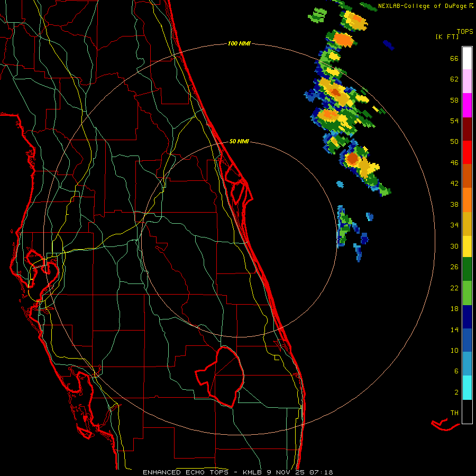
Task: Click the navy blue legend swatch
Action: pyautogui.click(x=467, y=317)
